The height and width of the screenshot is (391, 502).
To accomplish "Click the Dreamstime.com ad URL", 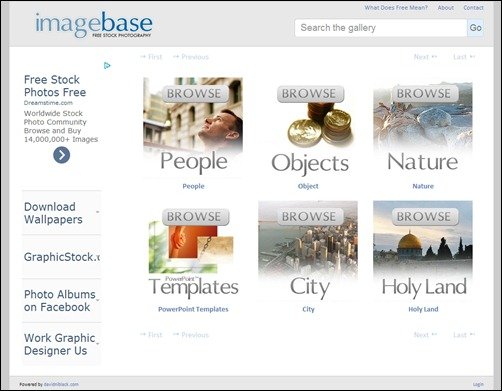I will 48,103.
